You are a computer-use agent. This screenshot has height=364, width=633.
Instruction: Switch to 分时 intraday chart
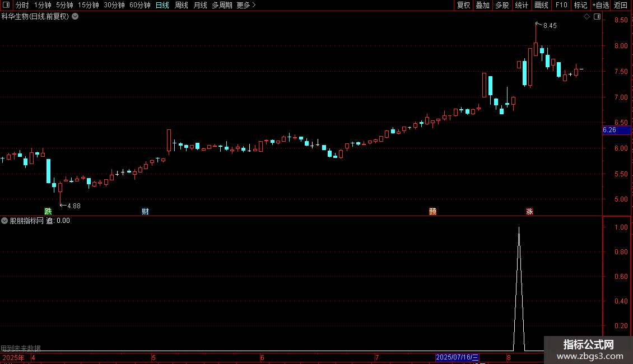[22, 5]
